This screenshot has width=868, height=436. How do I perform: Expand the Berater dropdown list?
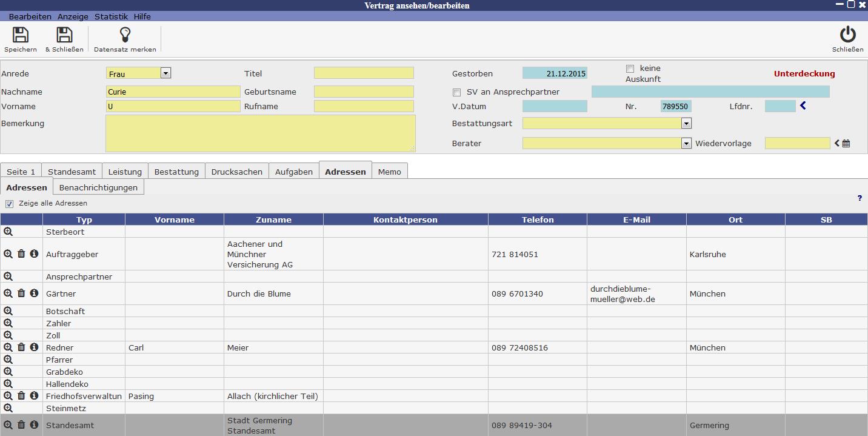pos(686,144)
